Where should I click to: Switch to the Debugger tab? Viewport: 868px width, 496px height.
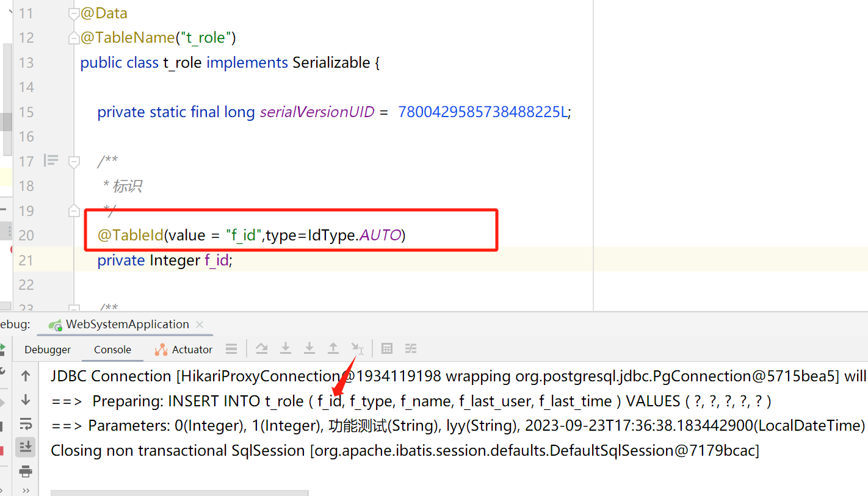(x=48, y=350)
